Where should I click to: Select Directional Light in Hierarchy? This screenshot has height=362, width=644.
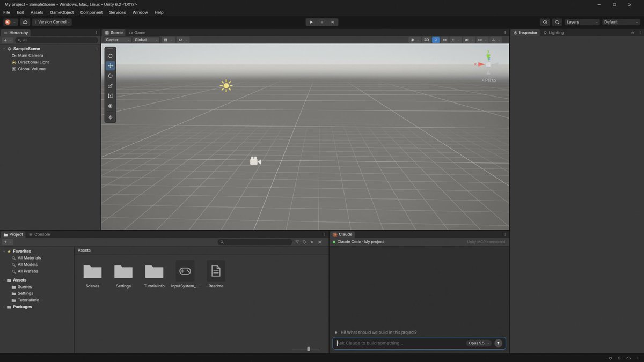click(x=33, y=62)
